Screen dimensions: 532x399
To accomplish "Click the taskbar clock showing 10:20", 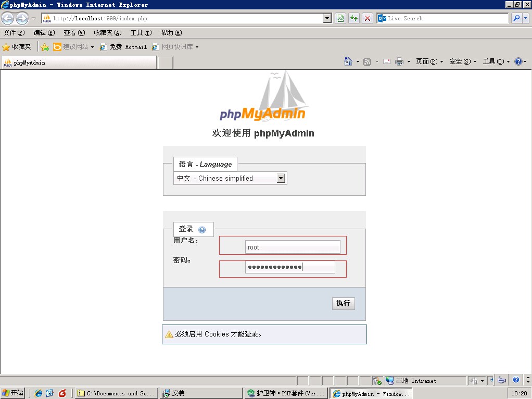I will [519, 393].
